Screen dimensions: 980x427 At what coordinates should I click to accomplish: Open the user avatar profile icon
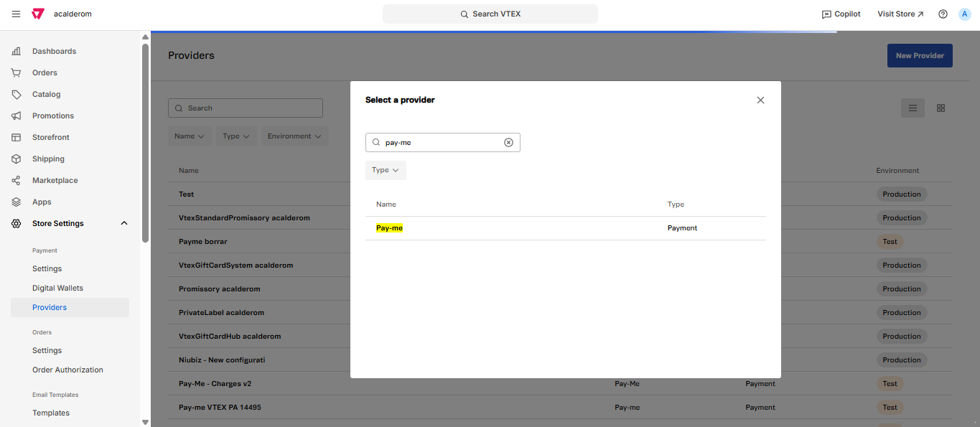click(x=964, y=14)
